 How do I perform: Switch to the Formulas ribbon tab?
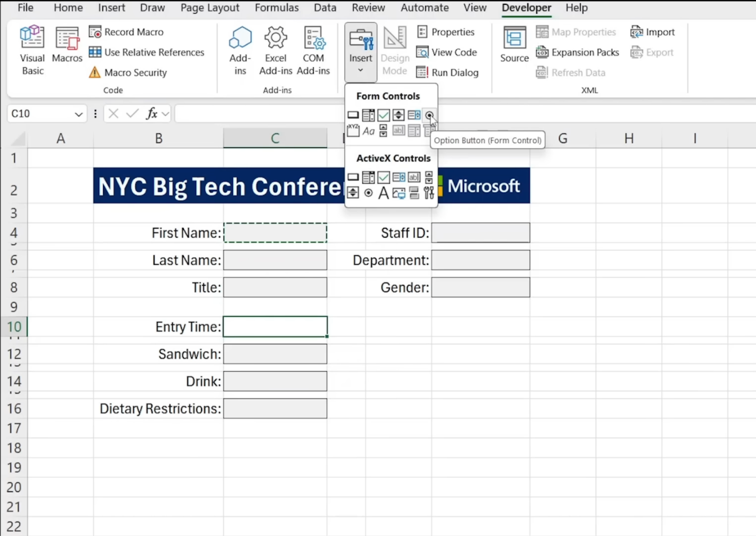coord(276,8)
